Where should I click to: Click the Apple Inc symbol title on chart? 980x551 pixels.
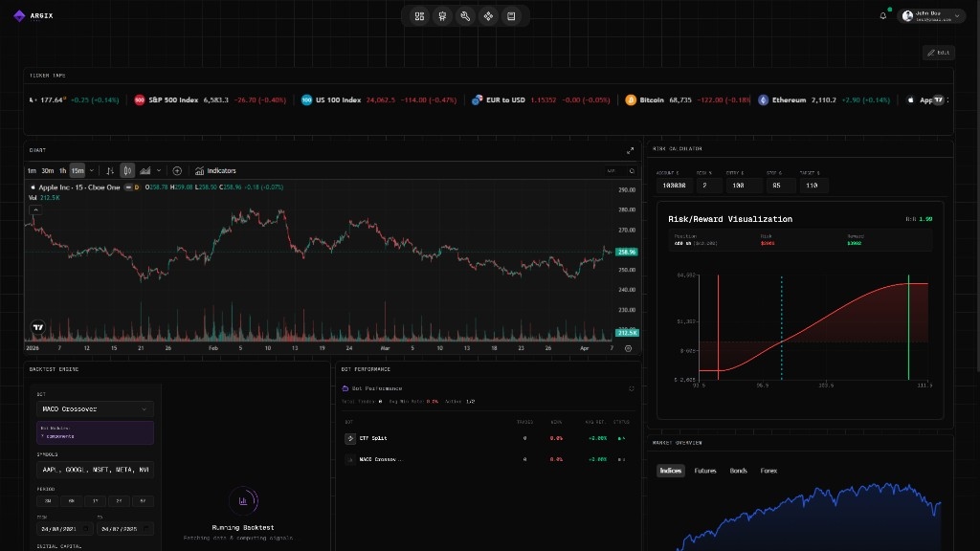pyautogui.click(x=79, y=187)
